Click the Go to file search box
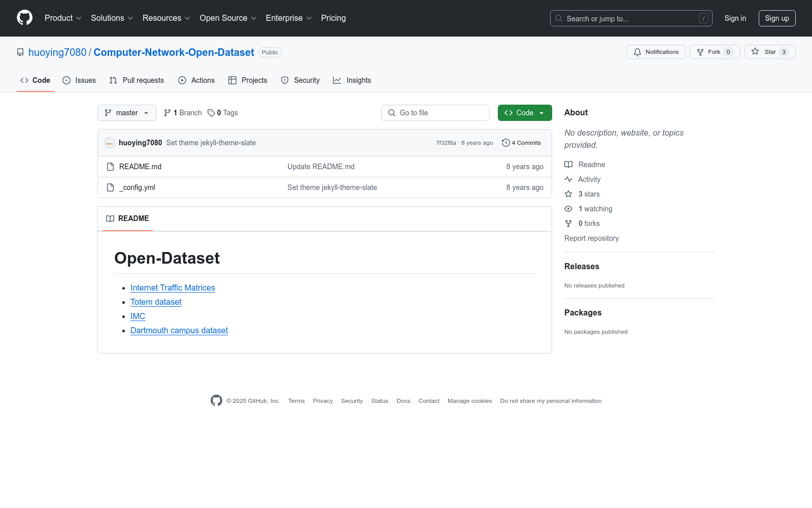The width and height of the screenshot is (812, 508). coord(435,113)
